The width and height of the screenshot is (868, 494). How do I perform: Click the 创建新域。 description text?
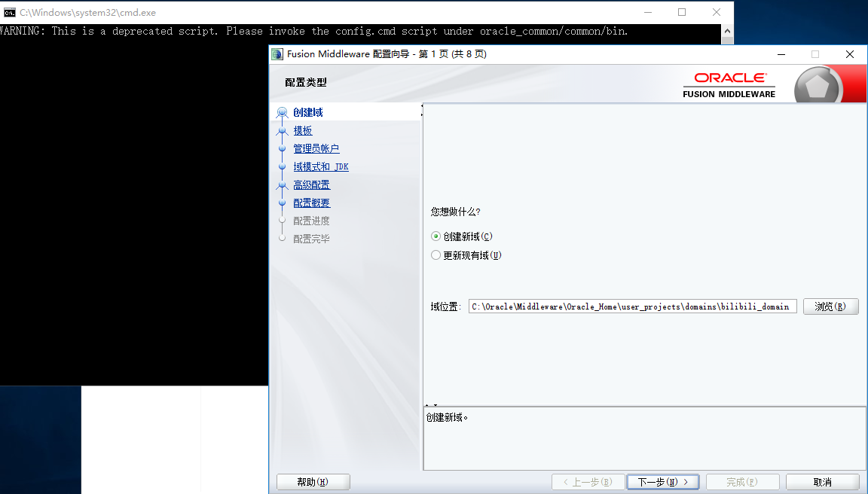pyautogui.click(x=448, y=418)
